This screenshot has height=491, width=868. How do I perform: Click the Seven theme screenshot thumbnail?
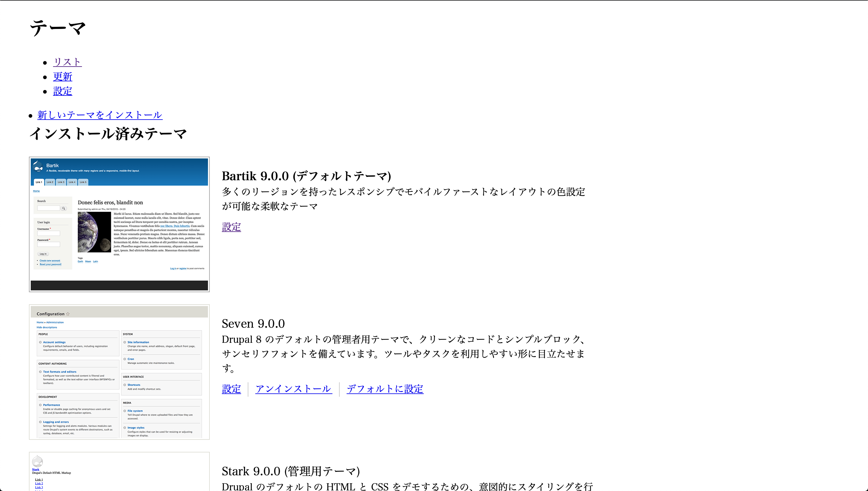point(119,372)
